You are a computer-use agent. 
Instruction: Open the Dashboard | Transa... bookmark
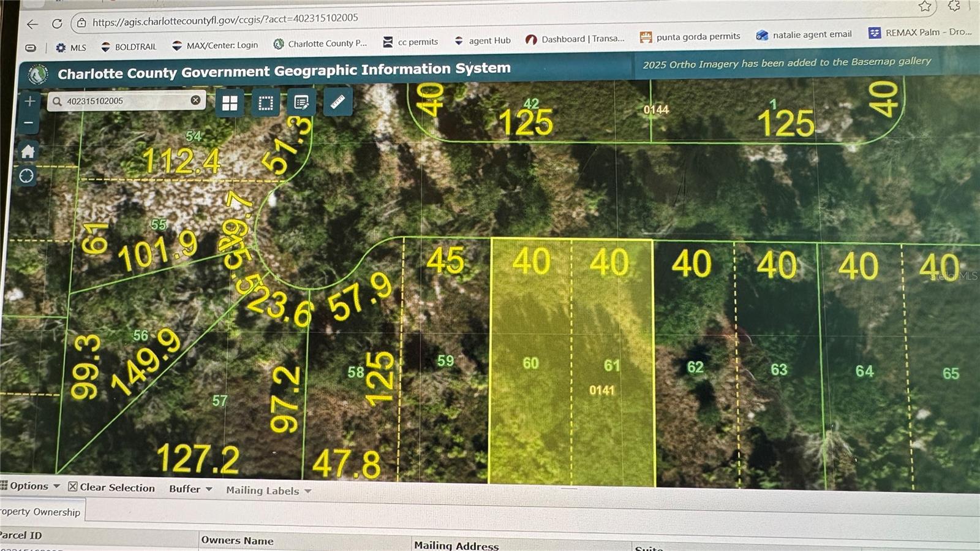(x=575, y=39)
